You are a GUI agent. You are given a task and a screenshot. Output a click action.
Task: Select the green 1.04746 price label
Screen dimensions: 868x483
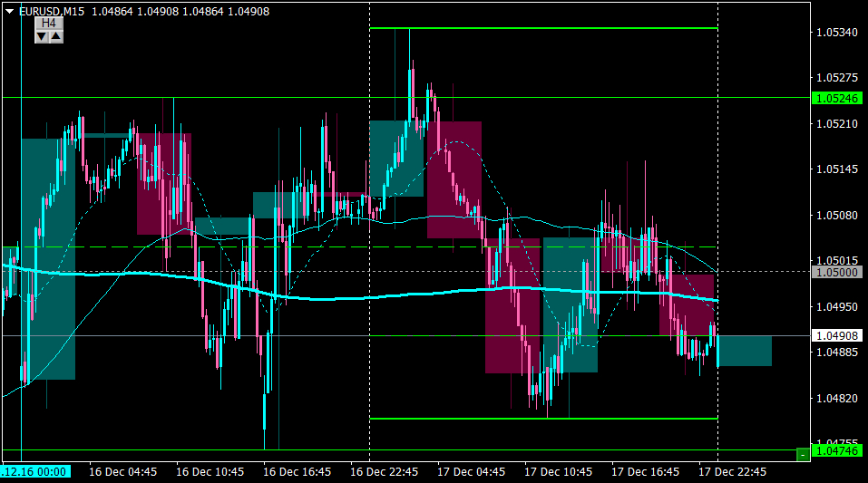pyautogui.click(x=837, y=451)
